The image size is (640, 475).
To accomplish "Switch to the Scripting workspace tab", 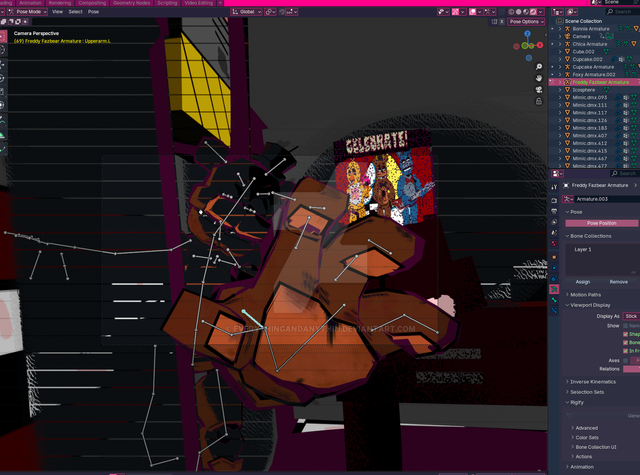I will coord(167,3).
